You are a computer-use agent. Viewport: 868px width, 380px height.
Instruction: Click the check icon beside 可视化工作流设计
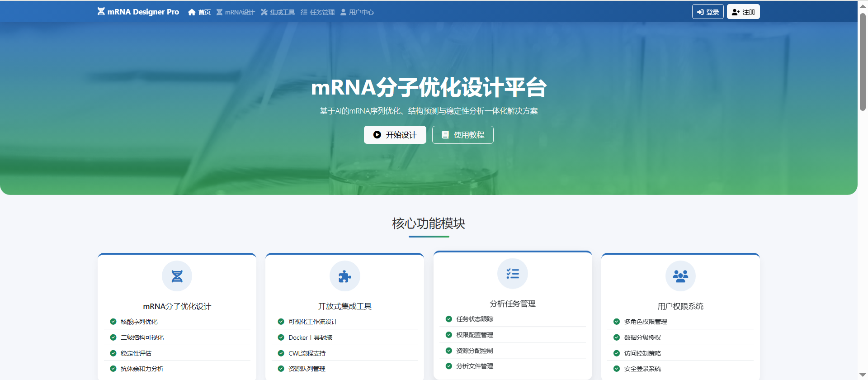click(x=281, y=322)
